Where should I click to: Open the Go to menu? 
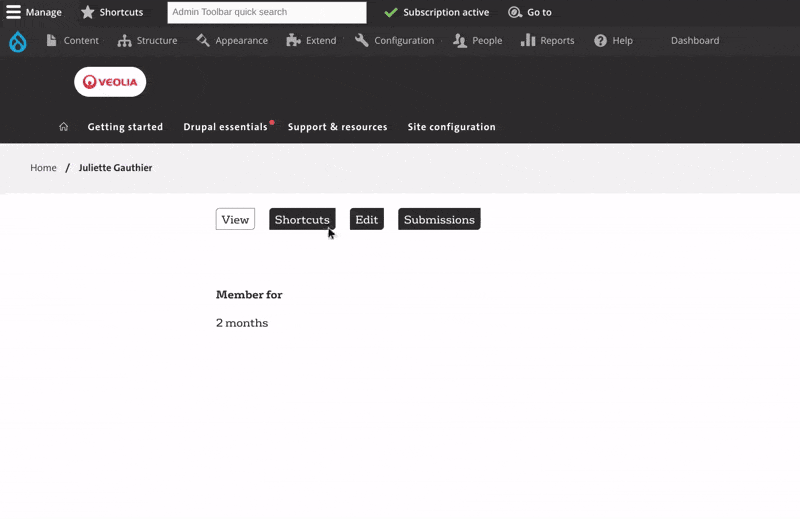pyautogui.click(x=530, y=12)
